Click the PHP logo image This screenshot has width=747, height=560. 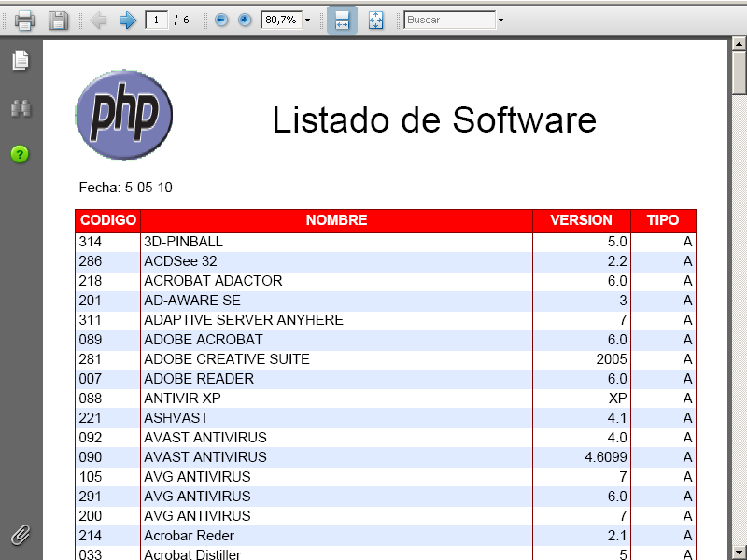point(124,115)
